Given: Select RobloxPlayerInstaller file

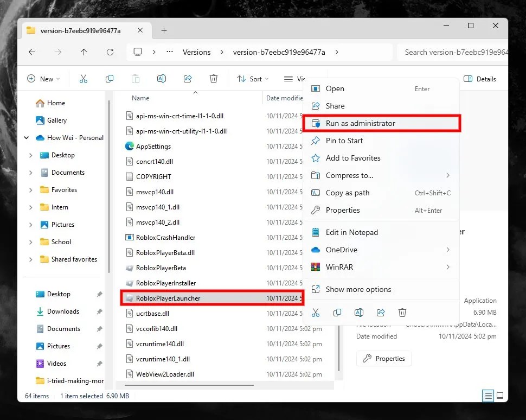Looking at the screenshot, I should click(161, 283).
